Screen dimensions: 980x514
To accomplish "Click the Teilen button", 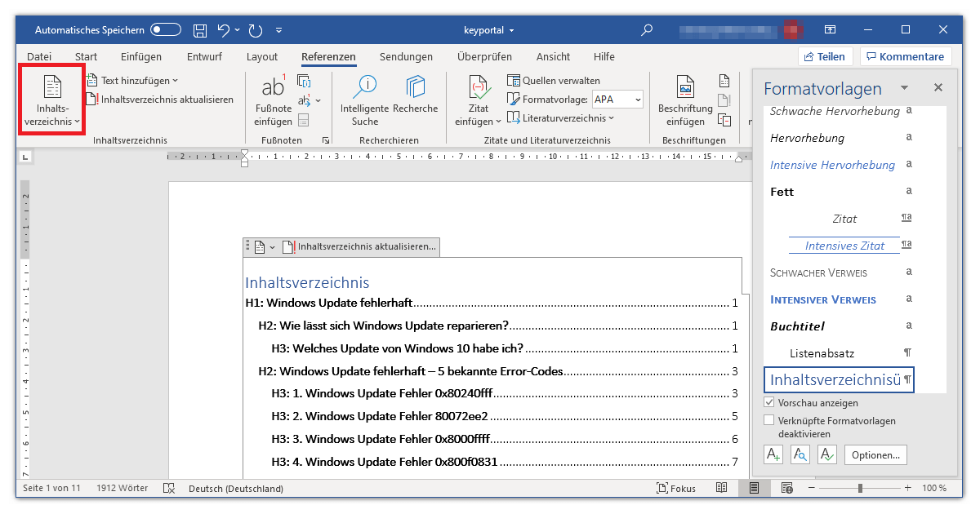I will coord(825,56).
